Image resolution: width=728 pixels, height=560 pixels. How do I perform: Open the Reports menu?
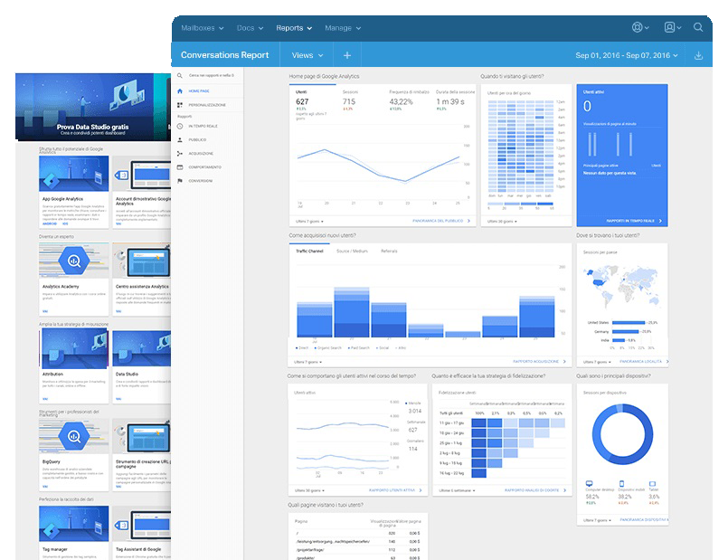tap(294, 28)
